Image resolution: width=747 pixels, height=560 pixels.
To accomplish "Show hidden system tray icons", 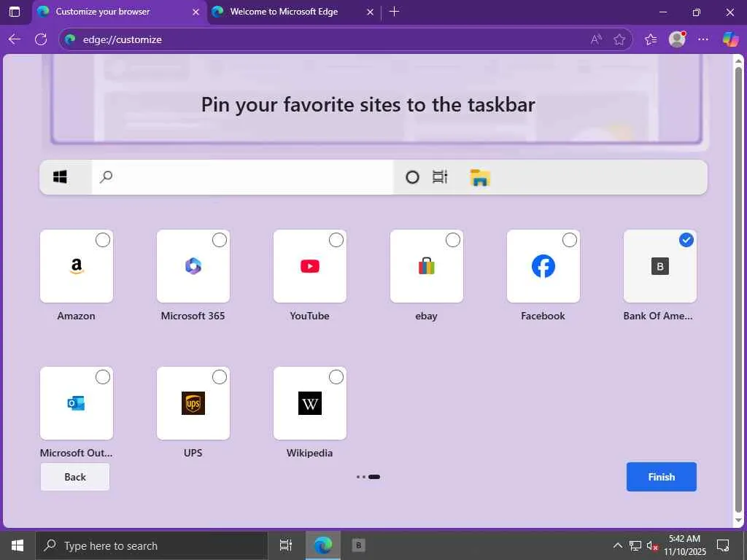I will (617, 545).
